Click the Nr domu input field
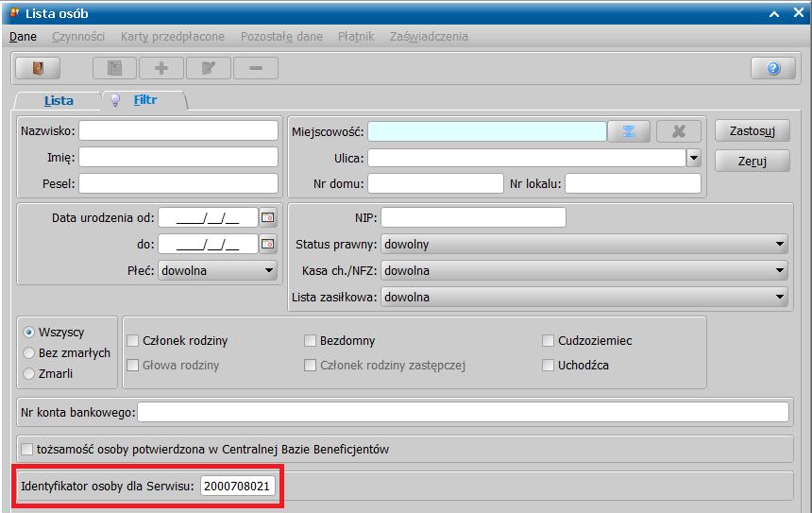Screen dimensions: 812x513 tap(435, 183)
